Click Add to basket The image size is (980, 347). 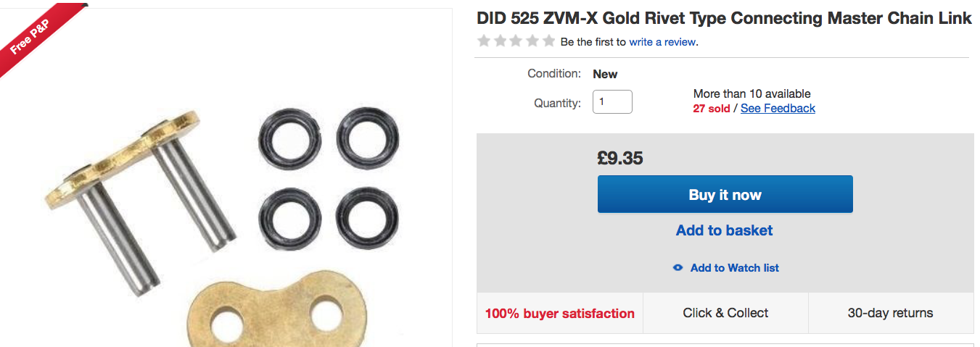(724, 230)
